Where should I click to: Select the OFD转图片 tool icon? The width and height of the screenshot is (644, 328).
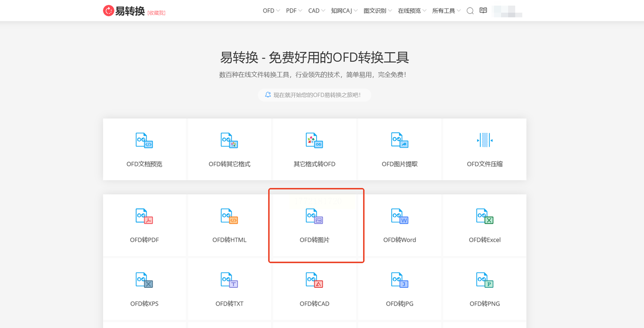[x=314, y=216]
